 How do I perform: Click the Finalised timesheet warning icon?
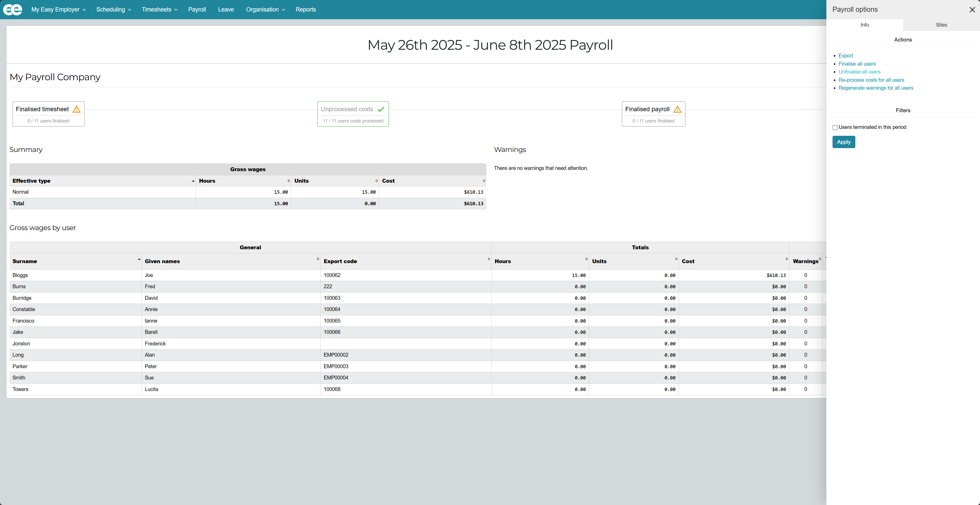pyautogui.click(x=77, y=109)
